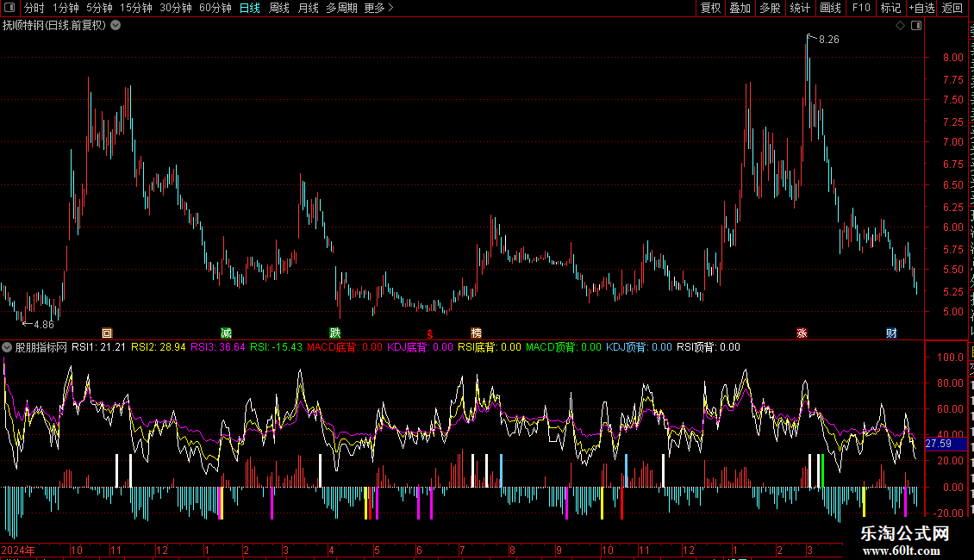This screenshot has width=974, height=560.
Task: Click the 回 event marker icon
Action: 107,333
